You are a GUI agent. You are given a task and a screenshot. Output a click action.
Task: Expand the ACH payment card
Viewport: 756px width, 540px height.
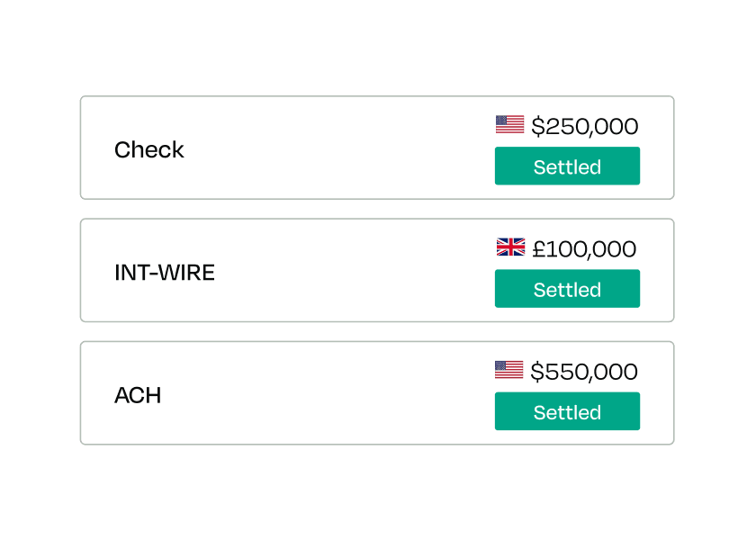[378, 392]
